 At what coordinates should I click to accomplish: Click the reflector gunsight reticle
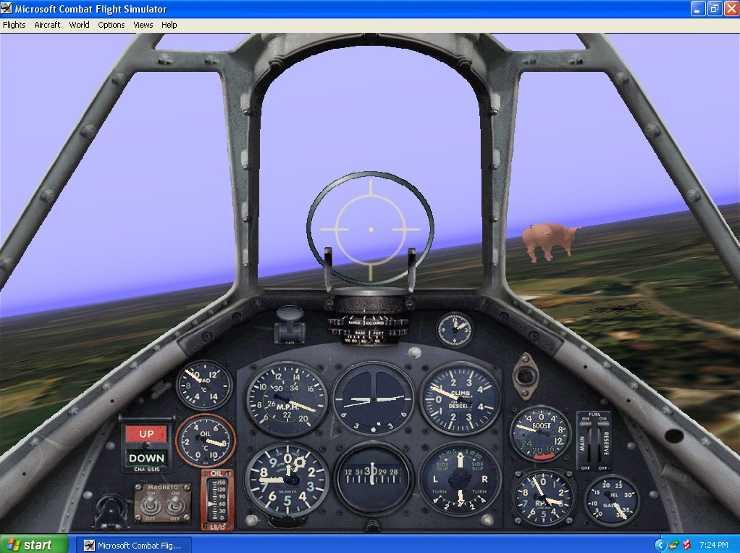pyautogui.click(x=370, y=230)
